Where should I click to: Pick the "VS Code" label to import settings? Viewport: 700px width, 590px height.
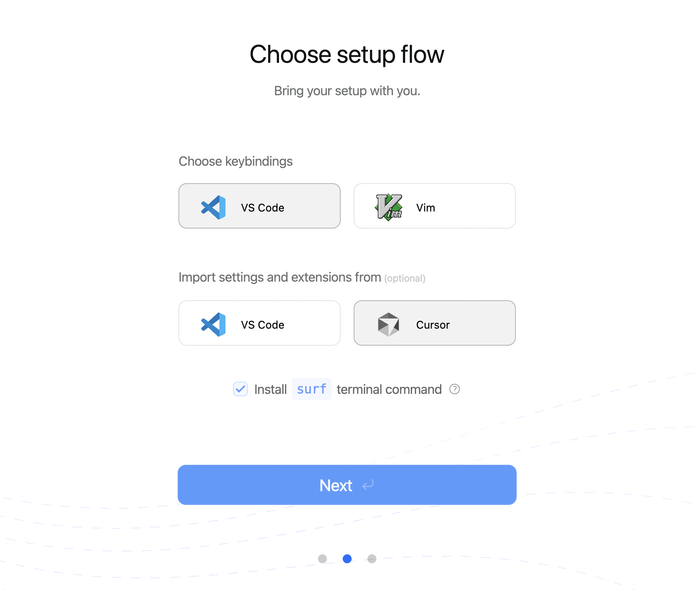coord(262,325)
